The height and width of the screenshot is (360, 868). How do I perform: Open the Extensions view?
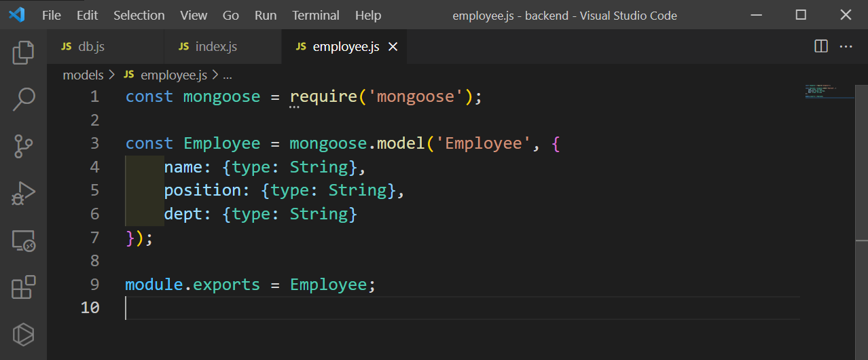point(23,287)
